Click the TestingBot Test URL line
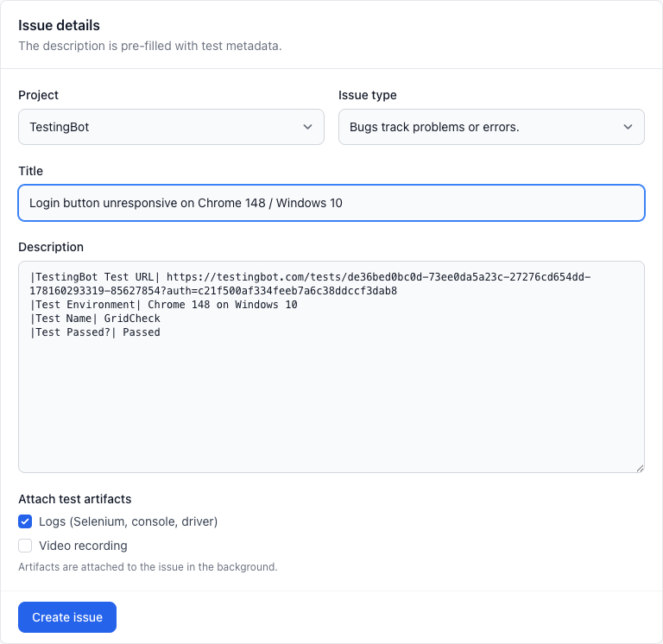The image size is (663, 644). point(310,284)
